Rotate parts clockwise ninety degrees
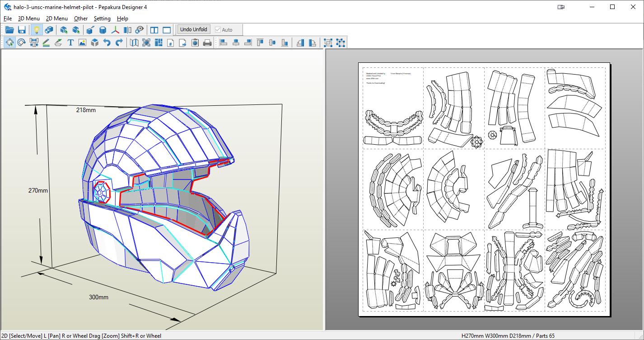 pyautogui.click(x=313, y=42)
